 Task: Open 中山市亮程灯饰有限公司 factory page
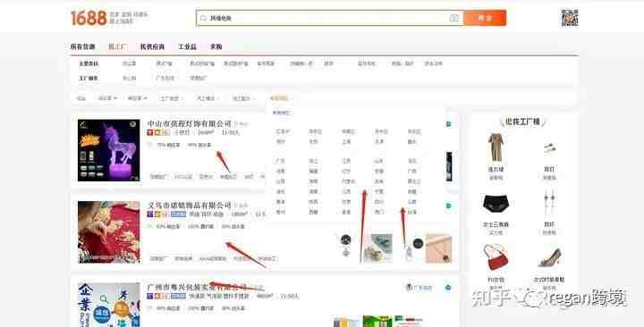tap(190, 123)
